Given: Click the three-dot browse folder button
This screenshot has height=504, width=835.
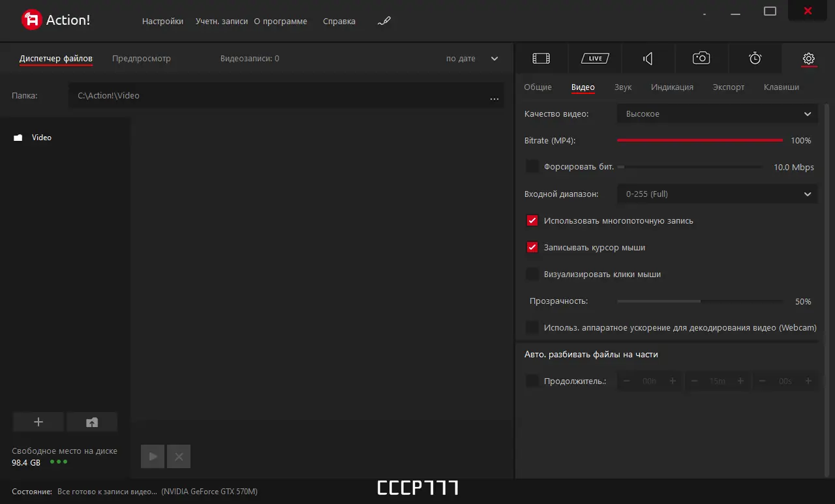Looking at the screenshot, I should coord(494,99).
